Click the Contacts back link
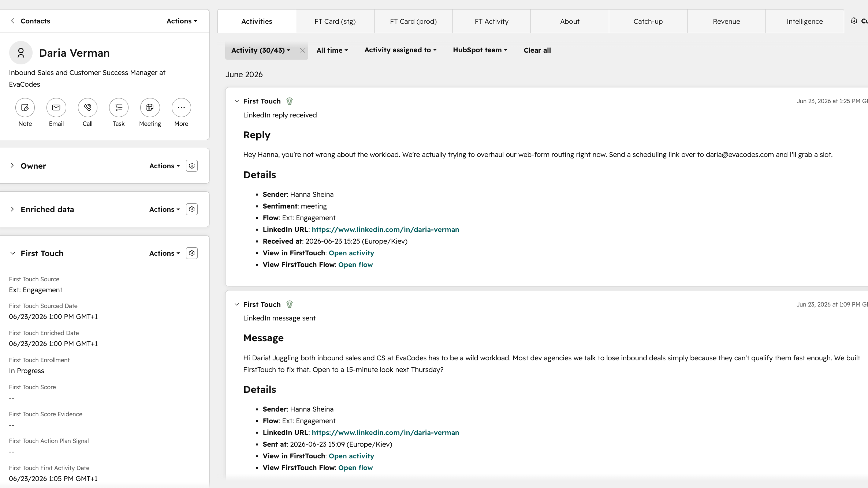This screenshot has height=488, width=868. pos(35,21)
